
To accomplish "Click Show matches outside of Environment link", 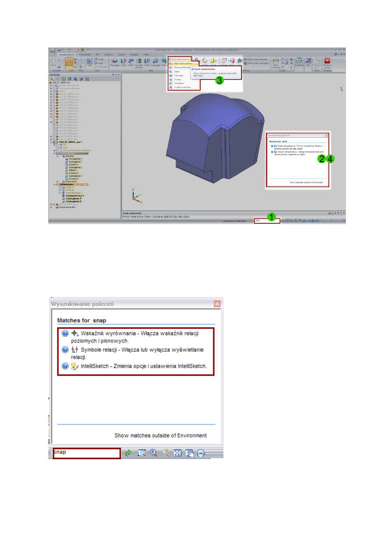I will point(161,435).
